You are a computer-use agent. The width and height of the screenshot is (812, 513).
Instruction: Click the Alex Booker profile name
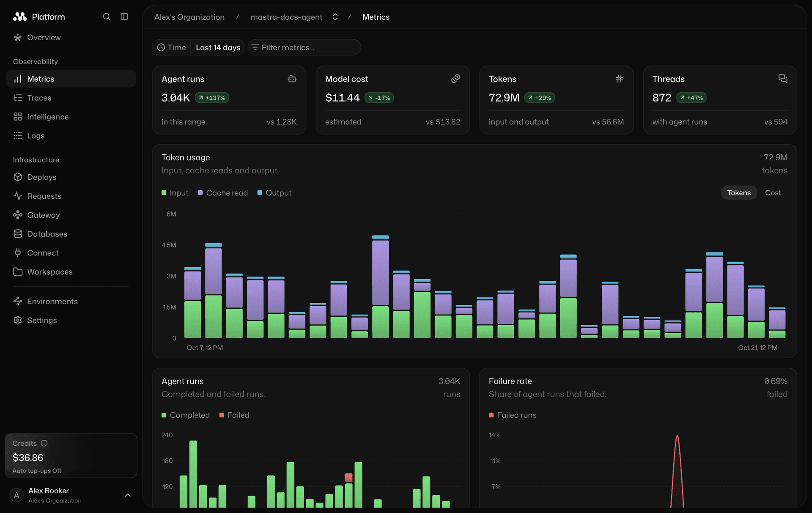49,491
